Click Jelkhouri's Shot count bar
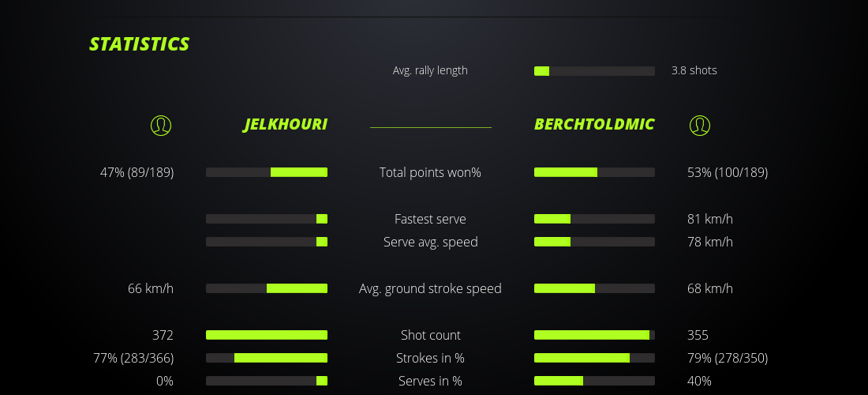 point(267,335)
